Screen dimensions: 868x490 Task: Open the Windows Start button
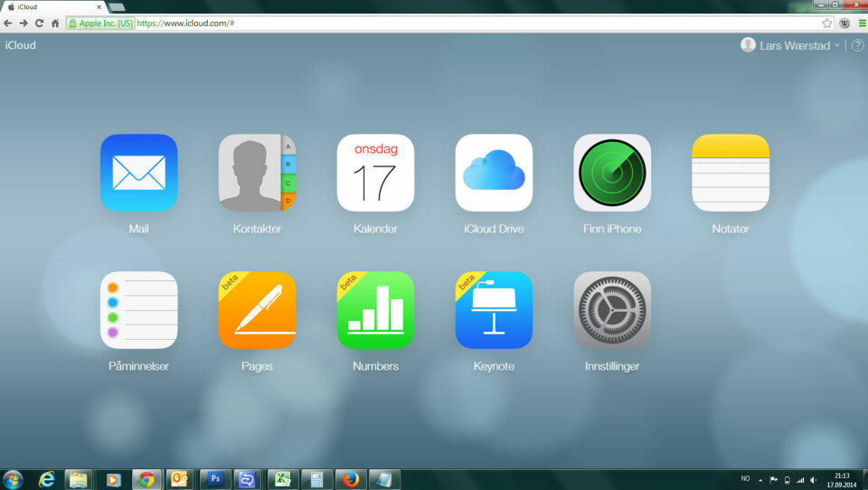(x=13, y=479)
